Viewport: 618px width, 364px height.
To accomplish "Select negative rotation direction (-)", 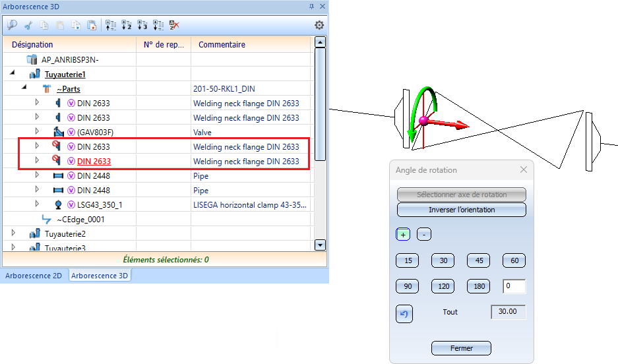I will (x=424, y=234).
